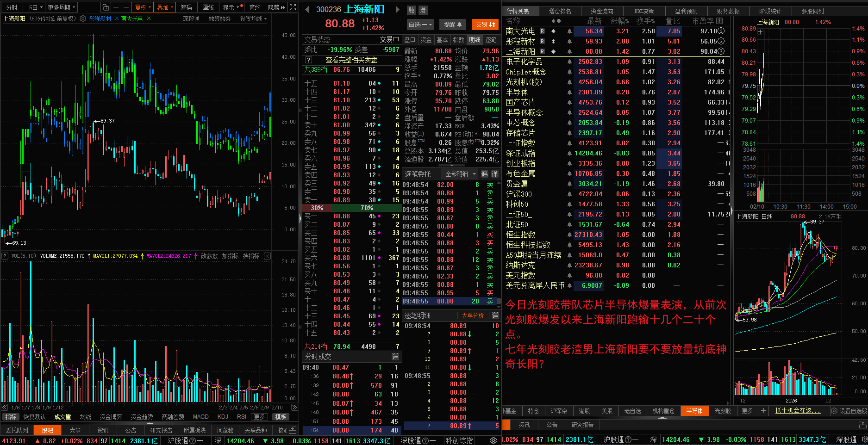Jump chart to latest with double-right arrow

tap(294, 408)
